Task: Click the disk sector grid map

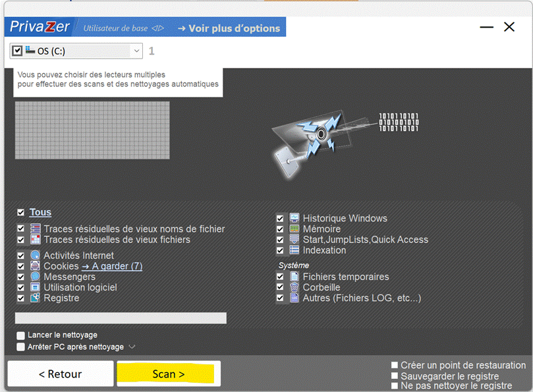Action: pos(92,130)
